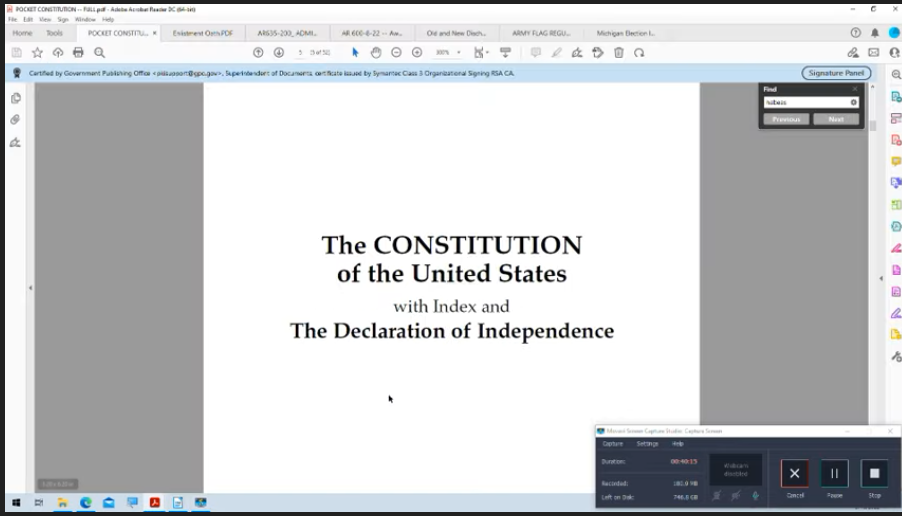Viewport: 902px width, 516px height.
Task: Open the Sign menu
Action: coord(63,20)
